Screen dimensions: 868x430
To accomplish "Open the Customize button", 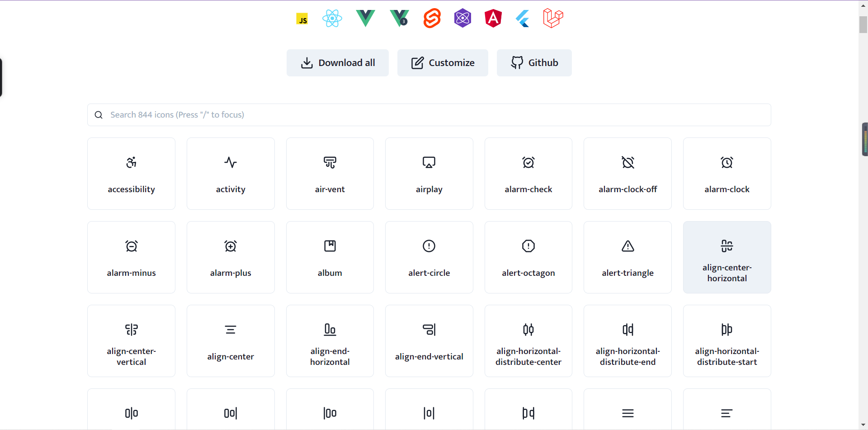I will tap(443, 63).
